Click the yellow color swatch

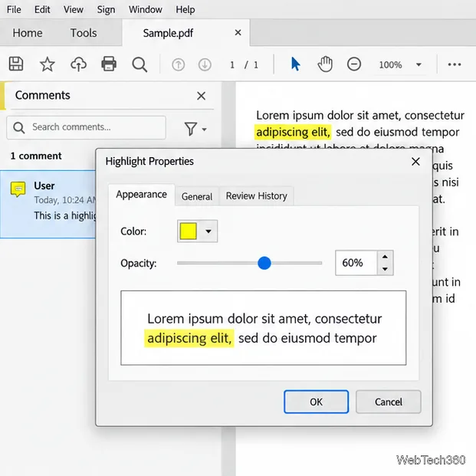(x=189, y=231)
